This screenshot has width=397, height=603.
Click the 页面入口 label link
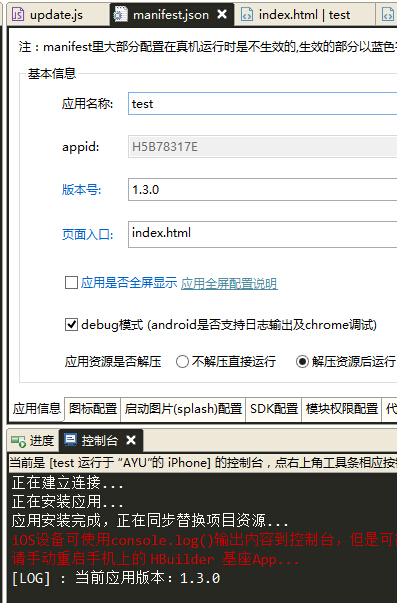click(88, 234)
